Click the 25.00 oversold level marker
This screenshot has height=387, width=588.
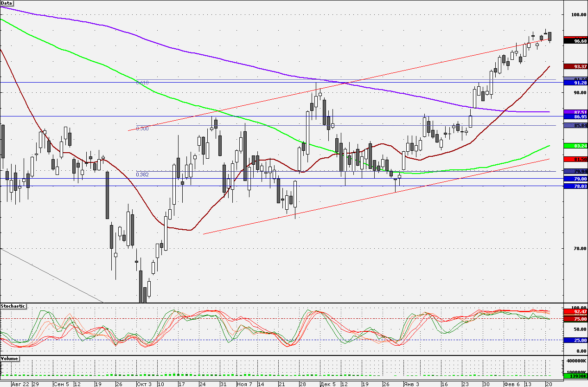point(575,340)
